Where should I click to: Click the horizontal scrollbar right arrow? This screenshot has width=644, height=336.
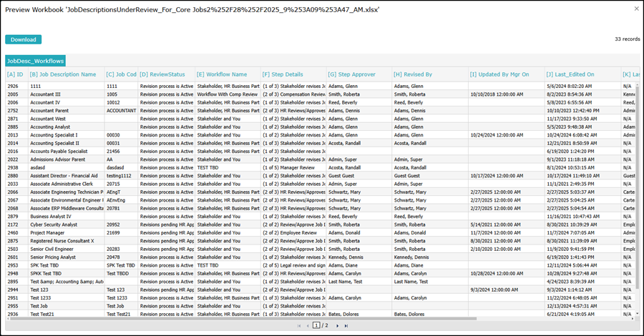(x=633, y=318)
